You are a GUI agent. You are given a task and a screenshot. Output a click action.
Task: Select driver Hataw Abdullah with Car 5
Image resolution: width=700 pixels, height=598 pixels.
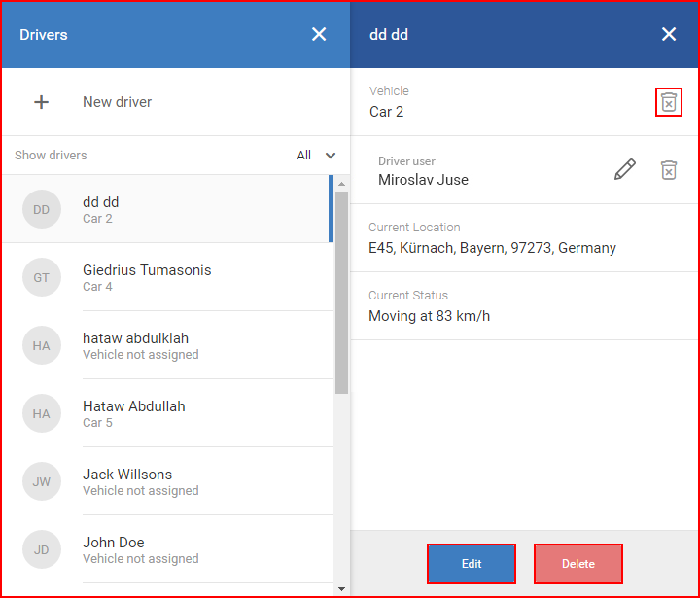click(168, 413)
